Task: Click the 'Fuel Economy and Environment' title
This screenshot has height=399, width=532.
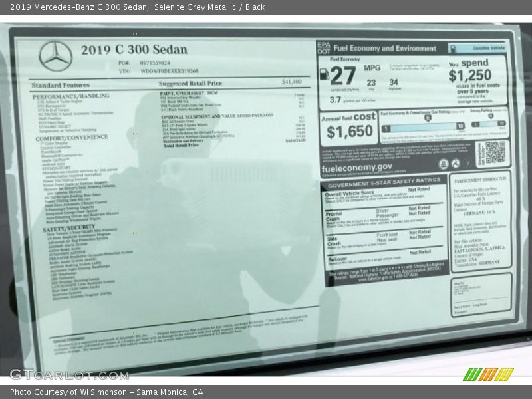Action: [385, 48]
